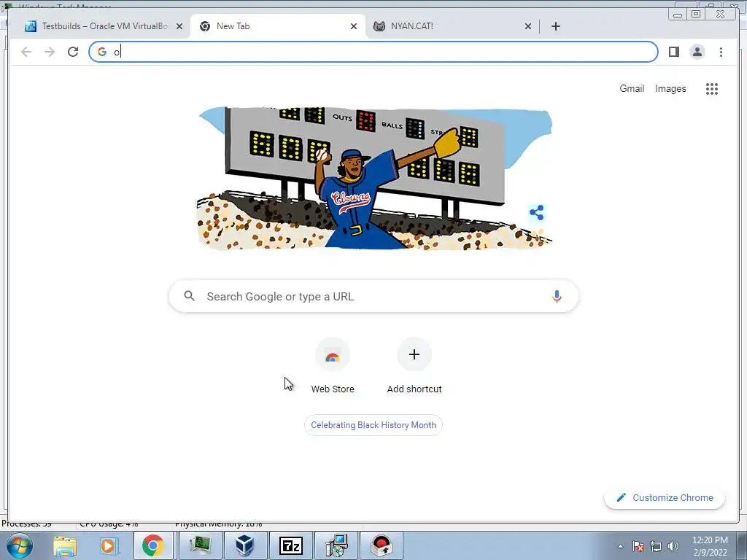Viewport: 747px width, 560px height.
Task: Focus the address bar
Action: (373, 52)
